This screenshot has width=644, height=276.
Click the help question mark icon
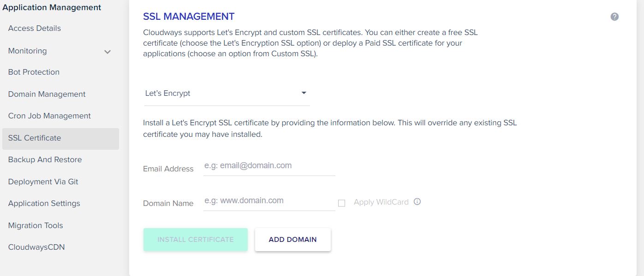tap(614, 17)
